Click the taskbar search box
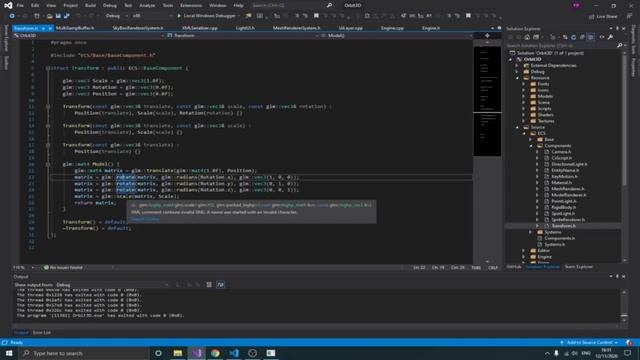Screen dimensions: 640x360 [x=84, y=353]
